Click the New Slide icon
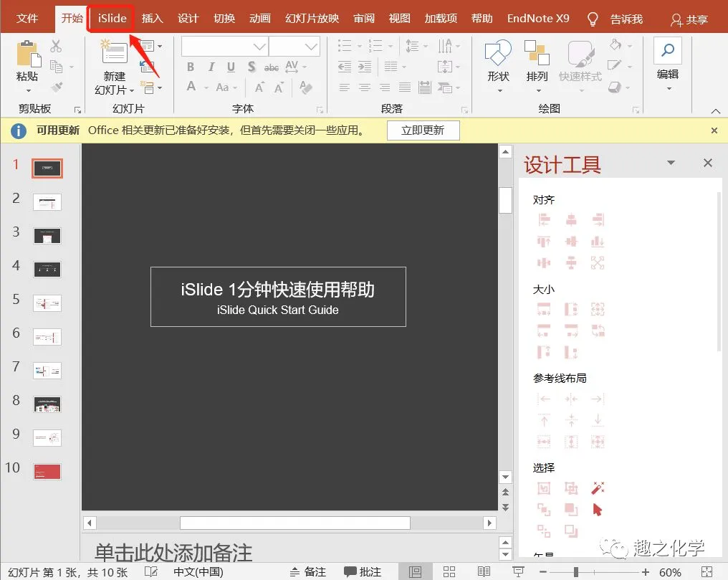Viewport: 728px width, 580px height. 114,52
